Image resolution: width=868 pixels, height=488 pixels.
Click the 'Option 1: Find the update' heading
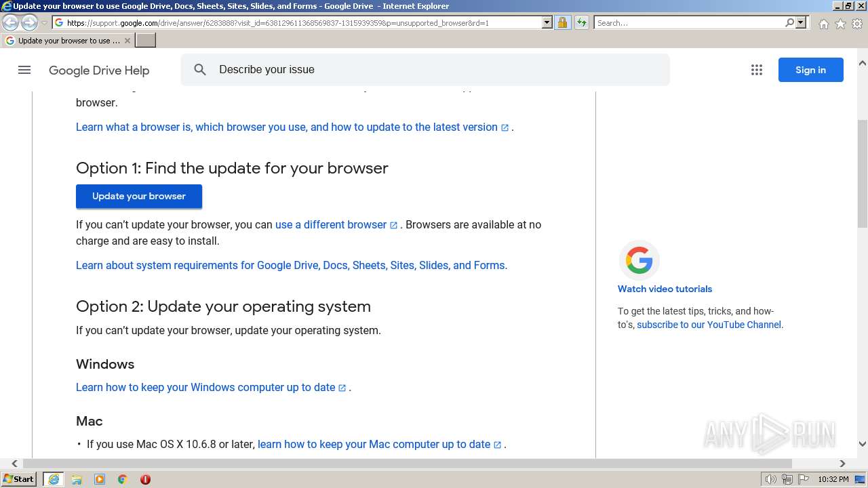coord(232,168)
